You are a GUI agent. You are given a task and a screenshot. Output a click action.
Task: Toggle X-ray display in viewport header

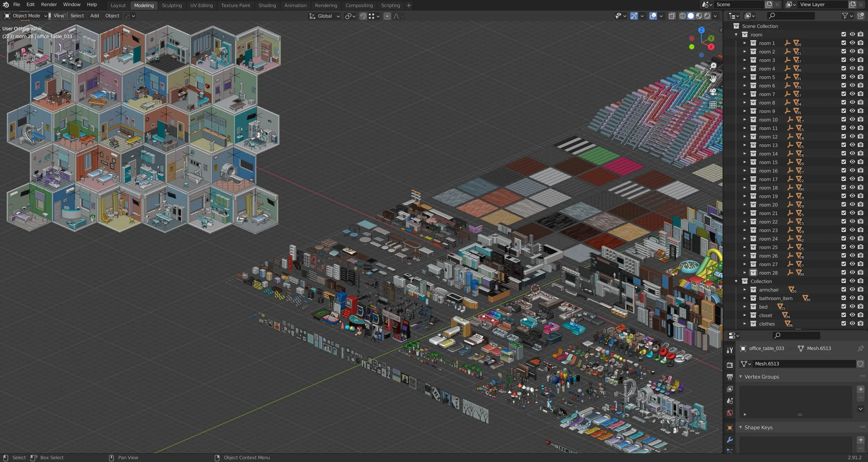pyautogui.click(x=672, y=16)
